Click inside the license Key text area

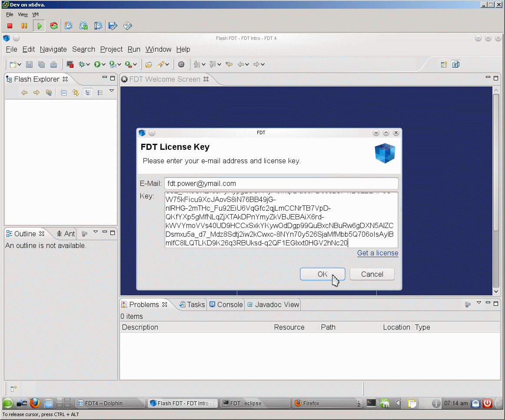281,220
